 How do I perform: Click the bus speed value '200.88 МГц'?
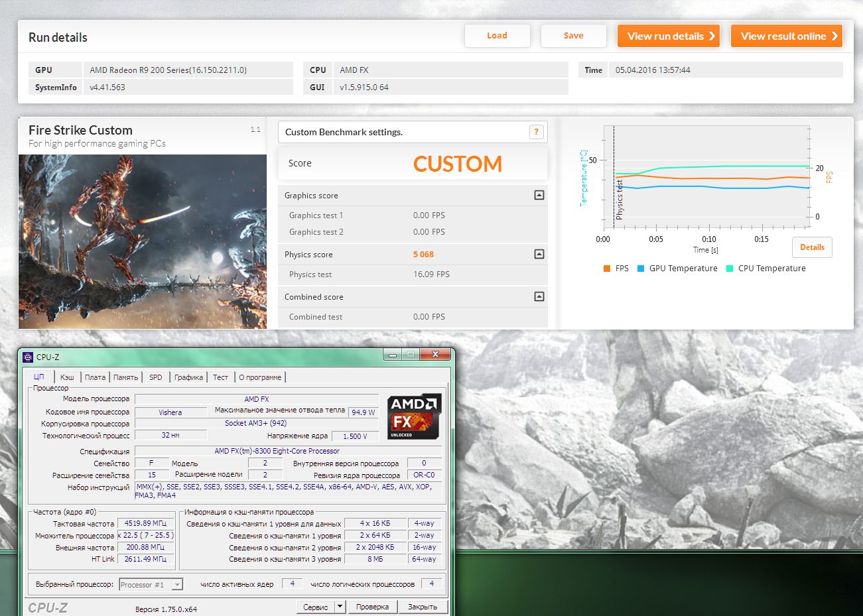click(x=146, y=547)
